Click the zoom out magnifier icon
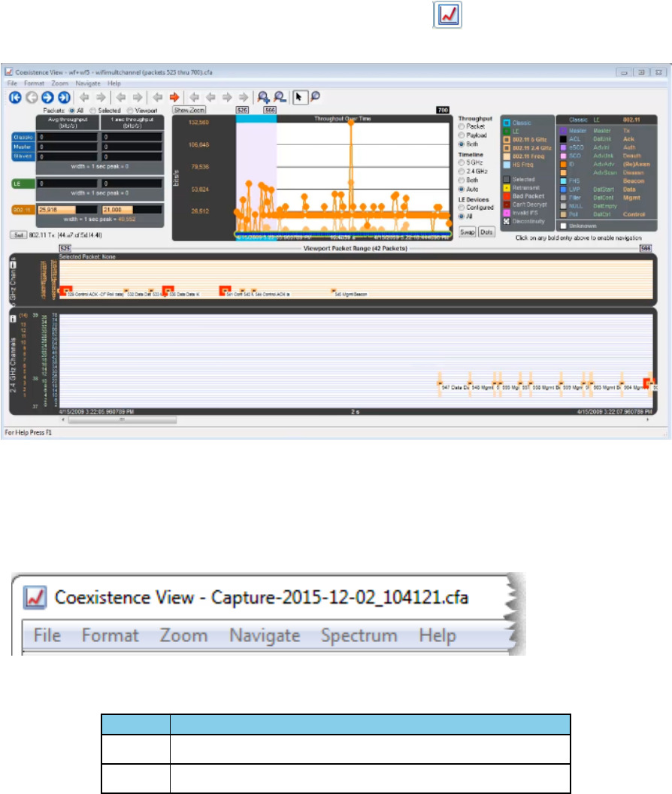672x794 pixels. point(280,97)
